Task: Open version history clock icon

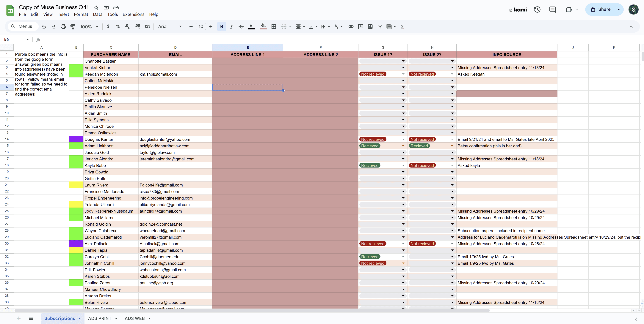Action: (537, 10)
